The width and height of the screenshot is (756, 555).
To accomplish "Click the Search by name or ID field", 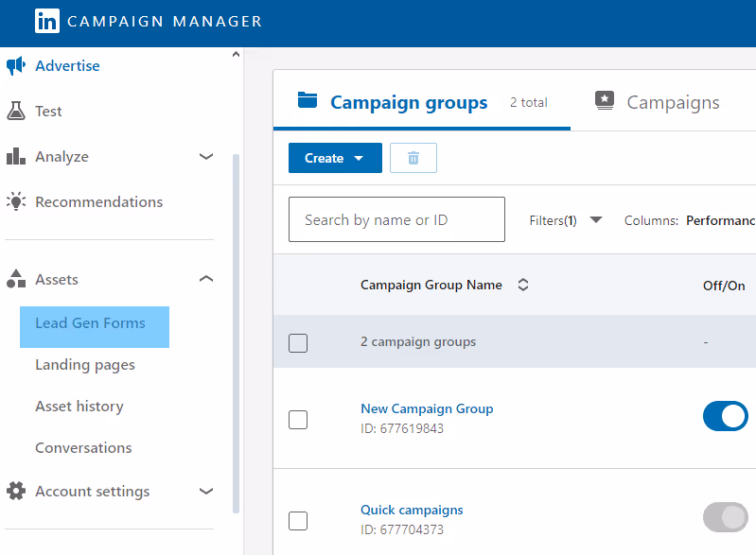I will tap(396, 219).
